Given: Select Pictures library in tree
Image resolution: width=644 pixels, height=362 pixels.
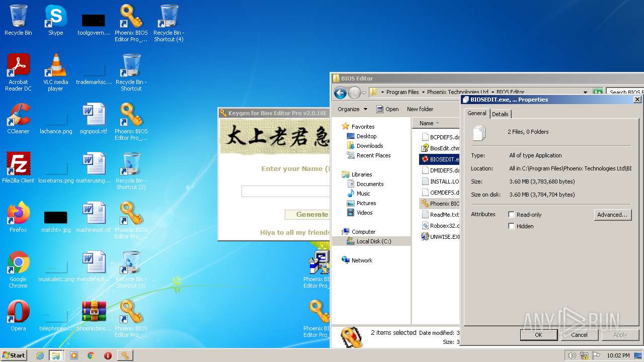Looking at the screenshot, I should [366, 203].
